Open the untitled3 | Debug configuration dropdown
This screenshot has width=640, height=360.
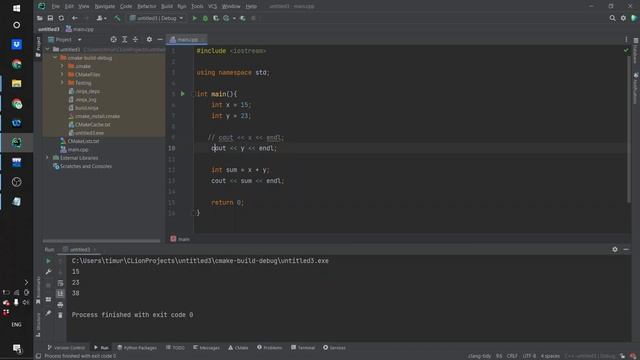pos(157,18)
